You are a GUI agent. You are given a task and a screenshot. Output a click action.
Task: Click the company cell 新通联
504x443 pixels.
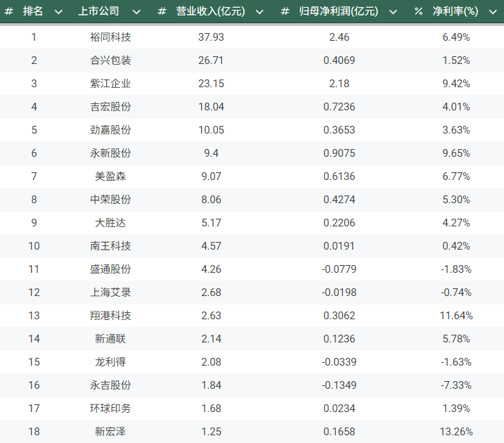[110, 338]
